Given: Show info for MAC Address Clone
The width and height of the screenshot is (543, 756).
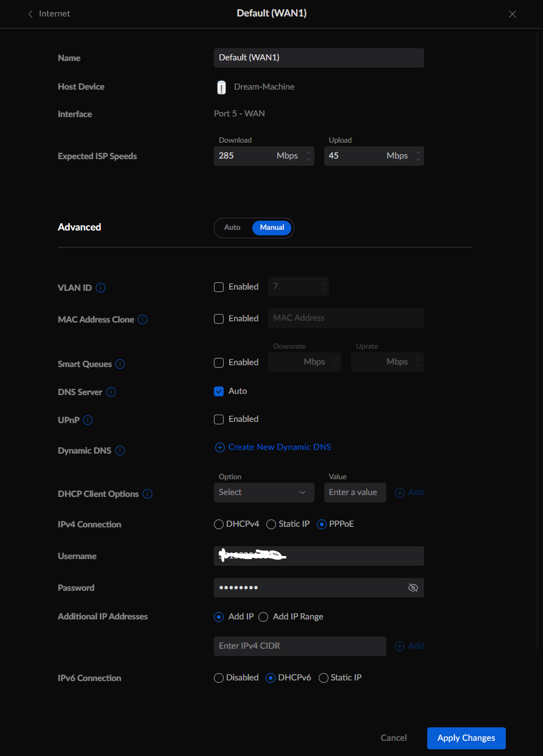Looking at the screenshot, I should [143, 319].
